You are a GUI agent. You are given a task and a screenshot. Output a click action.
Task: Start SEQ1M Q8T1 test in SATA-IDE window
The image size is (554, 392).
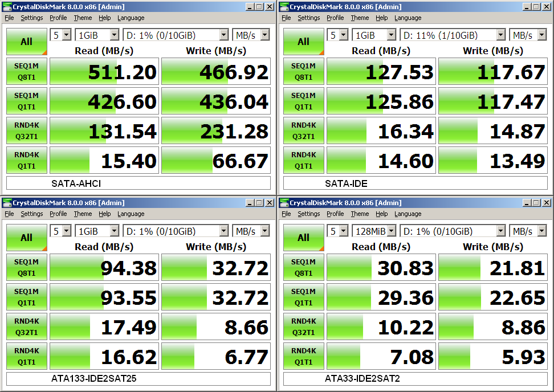click(x=303, y=71)
